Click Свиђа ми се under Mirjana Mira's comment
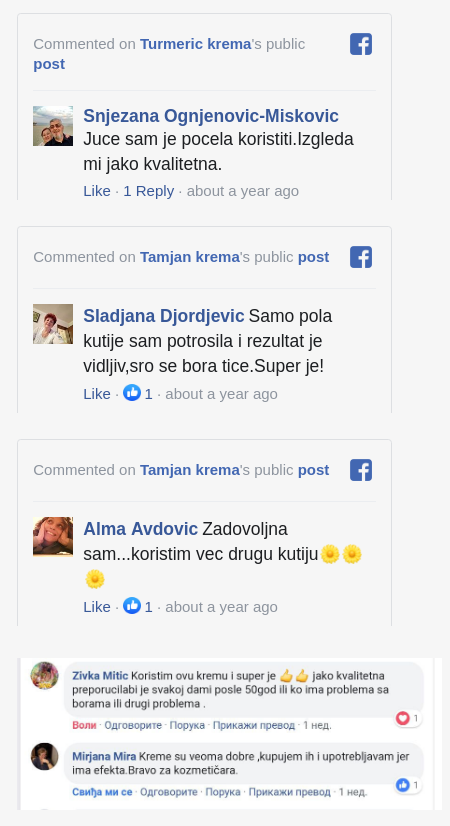The height and width of the screenshot is (826, 450). tap(102, 792)
